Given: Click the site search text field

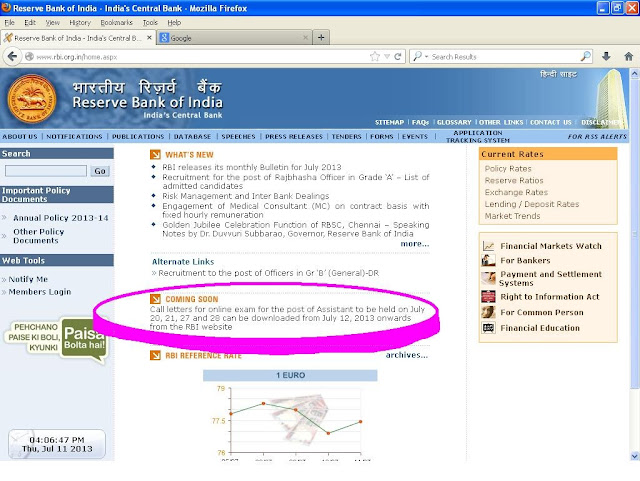Looking at the screenshot, I should pyautogui.click(x=46, y=171).
